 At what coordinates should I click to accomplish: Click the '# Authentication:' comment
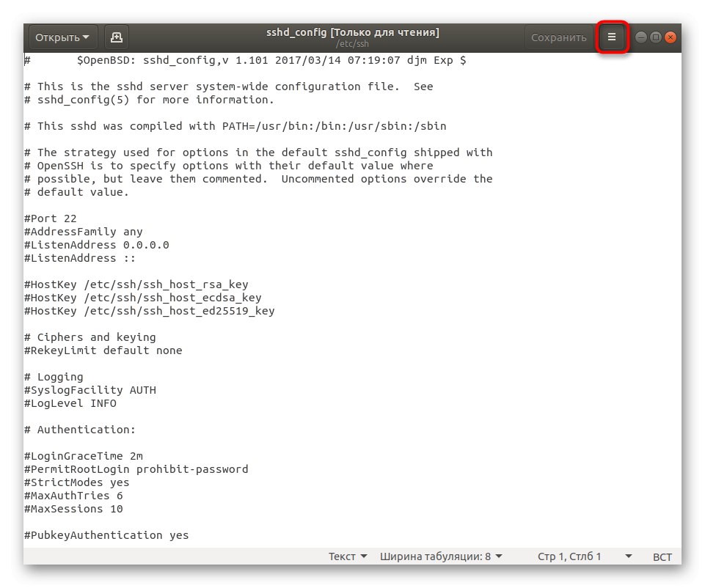tap(79, 430)
